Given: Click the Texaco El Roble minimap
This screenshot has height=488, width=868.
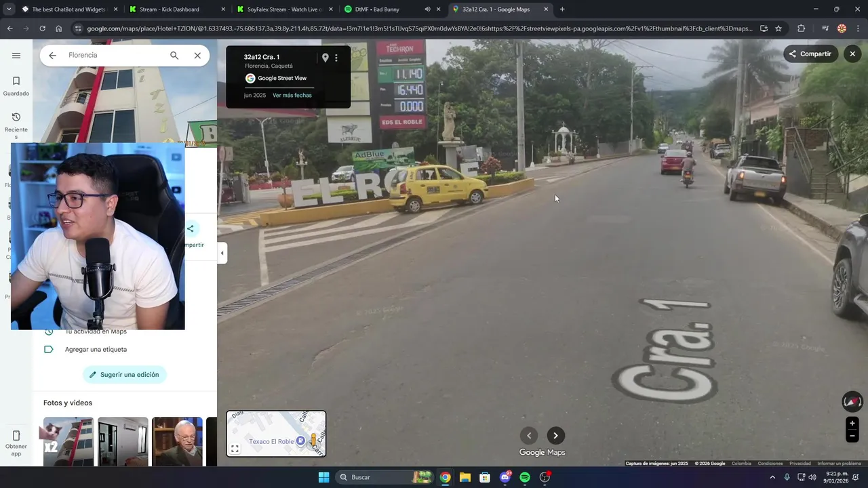Looking at the screenshot, I should [x=276, y=434].
